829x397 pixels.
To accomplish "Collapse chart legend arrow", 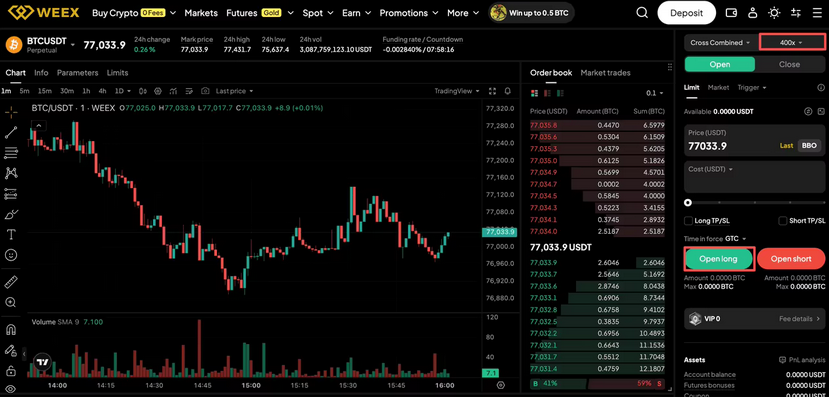I will point(39,126).
